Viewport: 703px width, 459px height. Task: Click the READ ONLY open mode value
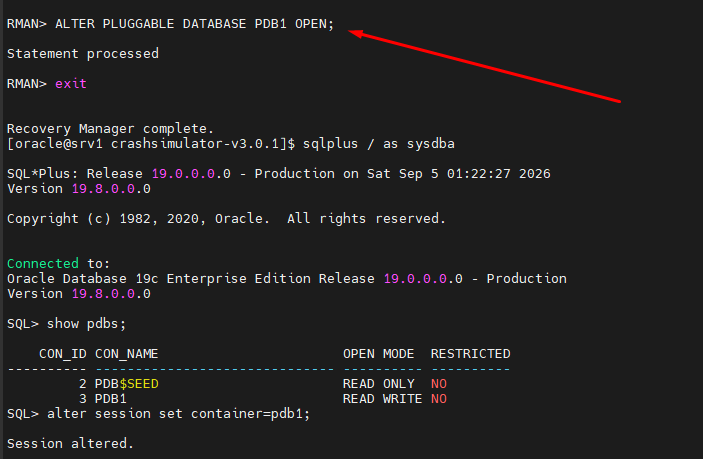379,384
